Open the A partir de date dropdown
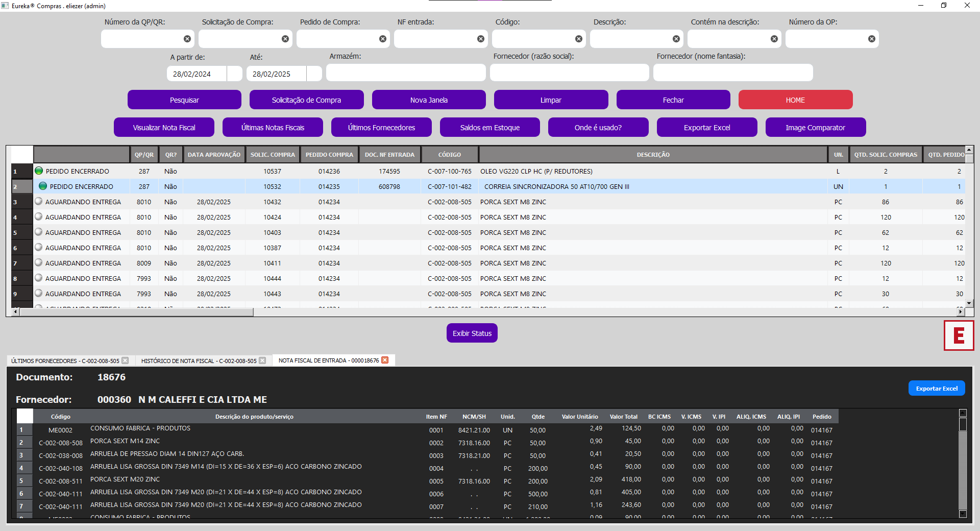This screenshot has height=531, width=980. [235, 74]
